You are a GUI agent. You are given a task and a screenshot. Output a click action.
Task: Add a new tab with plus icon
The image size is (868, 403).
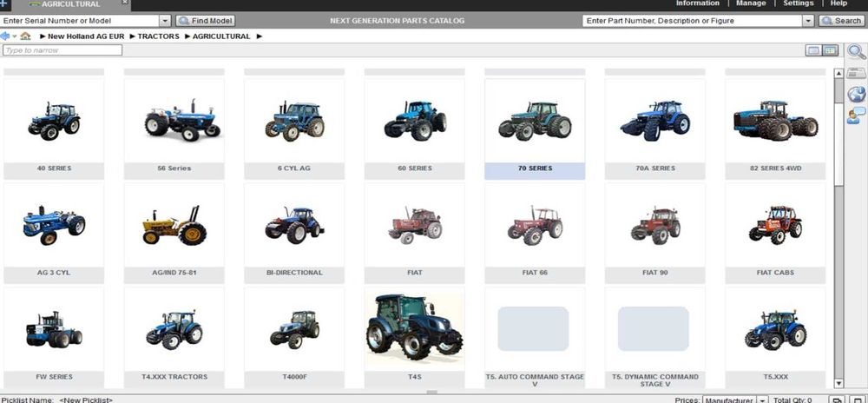click(4, 3)
